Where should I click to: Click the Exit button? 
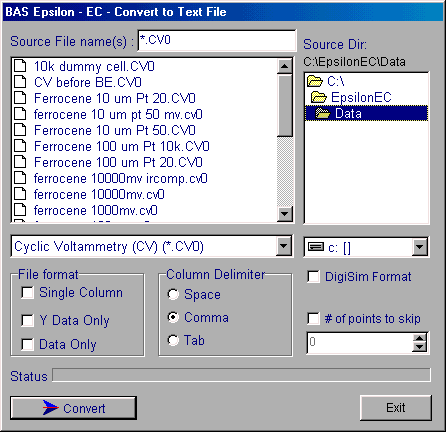click(x=396, y=408)
